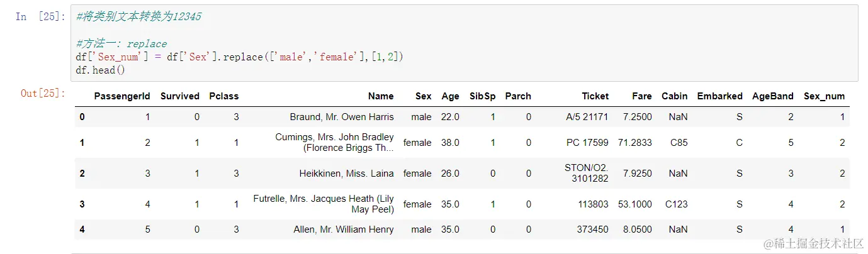868x254 pixels.
Task: Click the 稀土掘金技术社区 watermark
Action: pos(813,244)
